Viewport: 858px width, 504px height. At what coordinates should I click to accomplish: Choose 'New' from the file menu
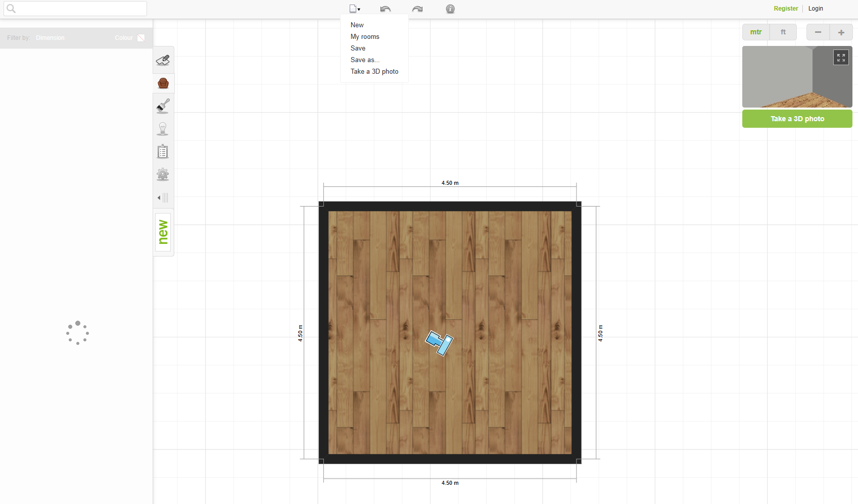(x=357, y=25)
